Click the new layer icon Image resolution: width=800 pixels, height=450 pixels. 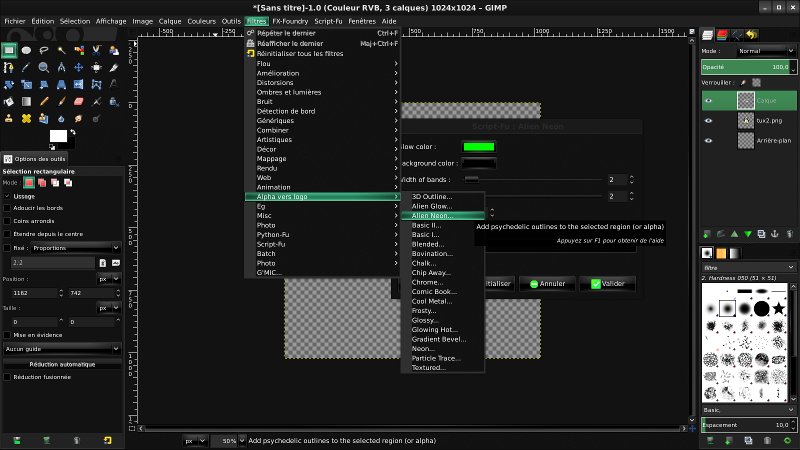(x=707, y=234)
